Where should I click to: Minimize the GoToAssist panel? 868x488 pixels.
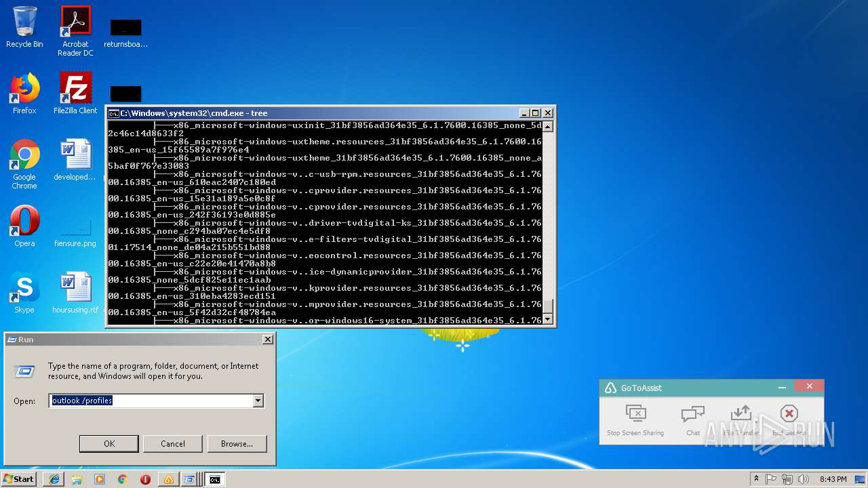pyautogui.click(x=782, y=387)
